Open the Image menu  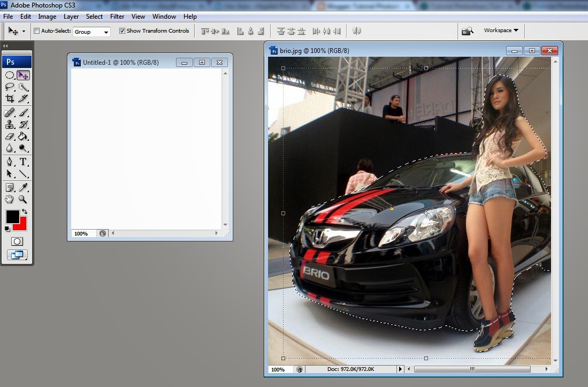click(47, 17)
